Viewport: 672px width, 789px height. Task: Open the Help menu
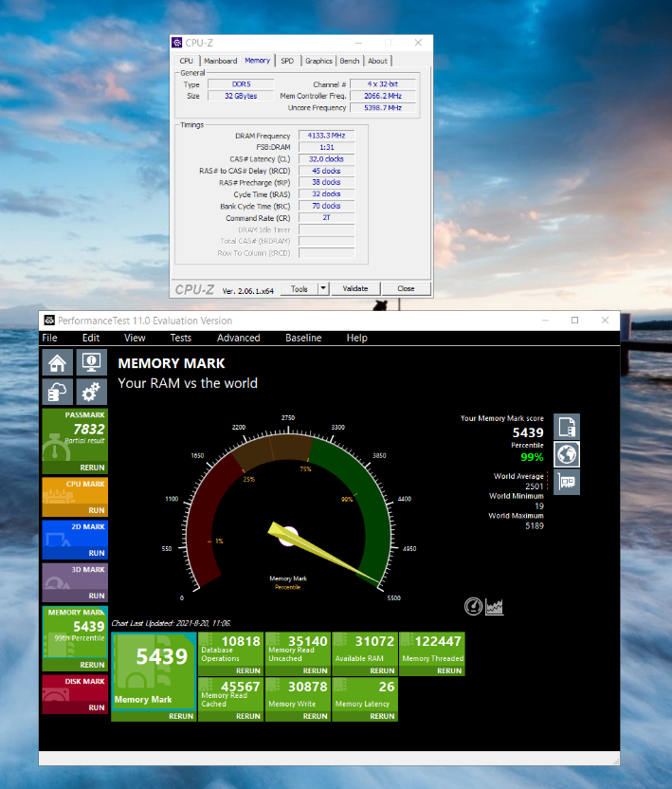(356, 338)
